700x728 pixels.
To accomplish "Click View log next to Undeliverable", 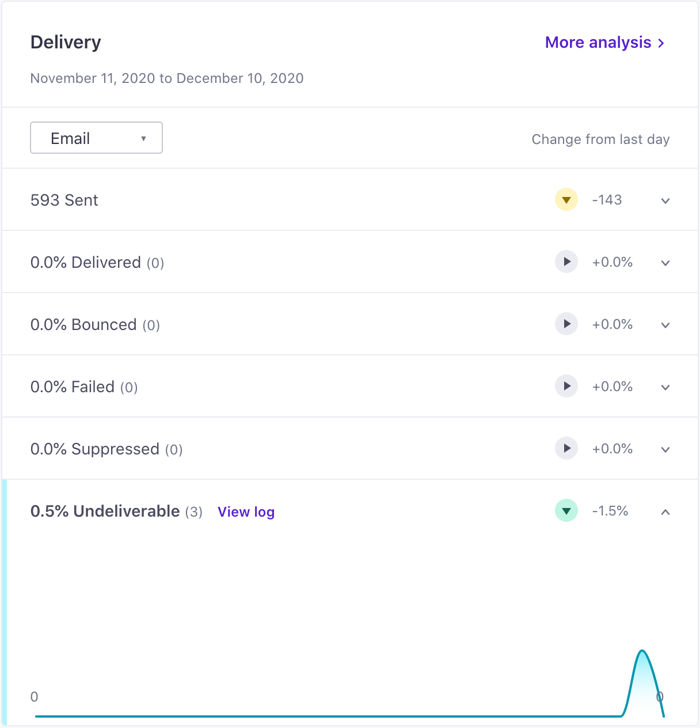I will tap(246, 512).
